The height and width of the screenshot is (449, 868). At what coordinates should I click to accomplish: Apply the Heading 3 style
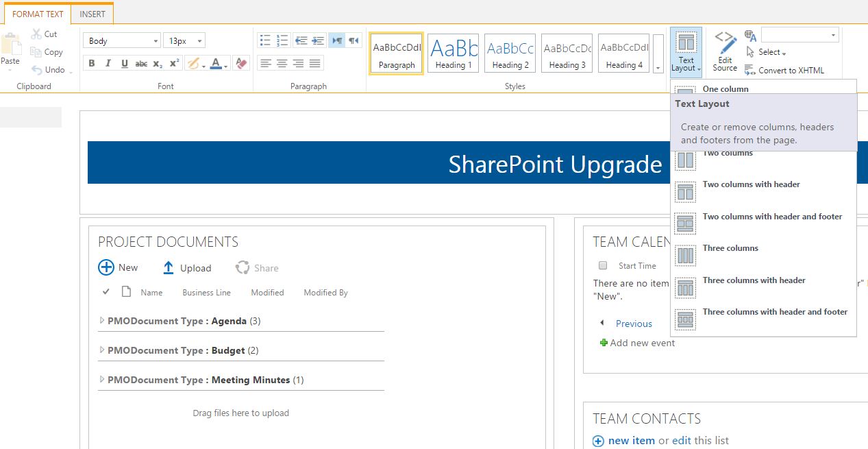point(567,53)
